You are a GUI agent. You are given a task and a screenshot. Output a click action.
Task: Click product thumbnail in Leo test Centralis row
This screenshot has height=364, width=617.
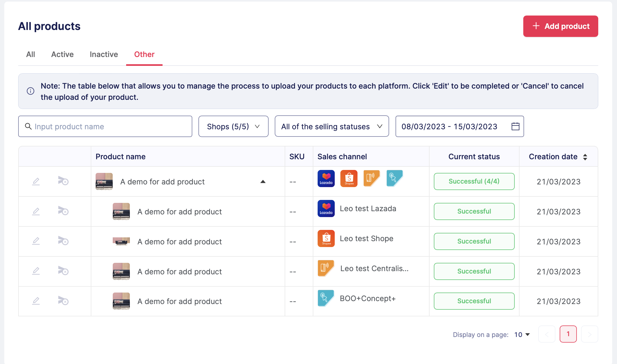121,271
